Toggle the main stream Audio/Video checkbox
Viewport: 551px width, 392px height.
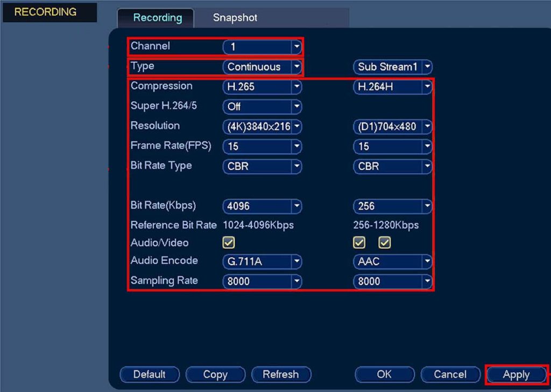(229, 243)
